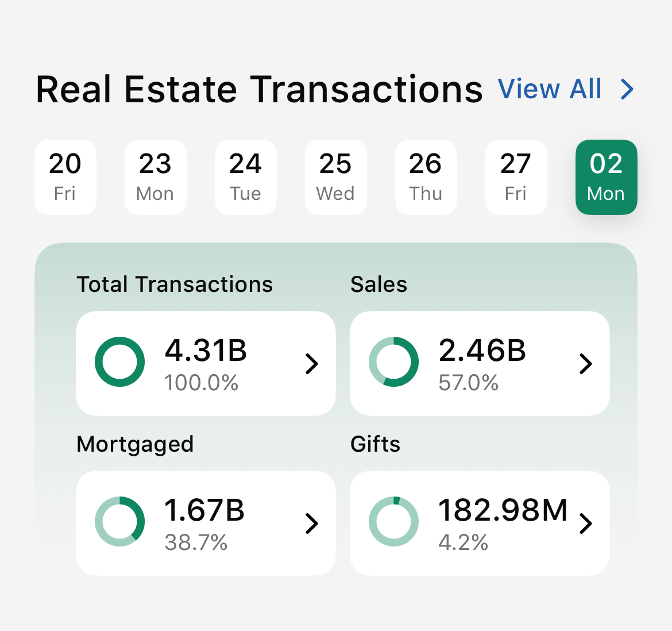
Task: Select the date card 20 Fri
Action: point(65,177)
